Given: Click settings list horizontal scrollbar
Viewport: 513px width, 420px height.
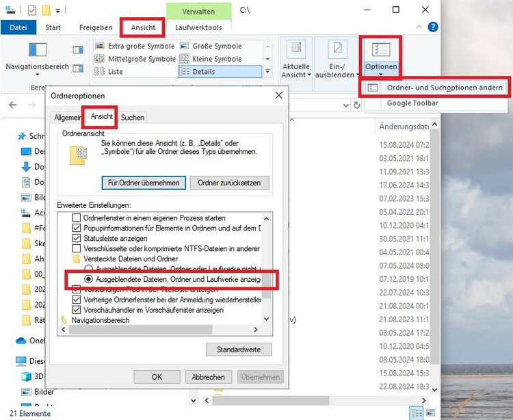Looking at the screenshot, I should click(x=141, y=330).
